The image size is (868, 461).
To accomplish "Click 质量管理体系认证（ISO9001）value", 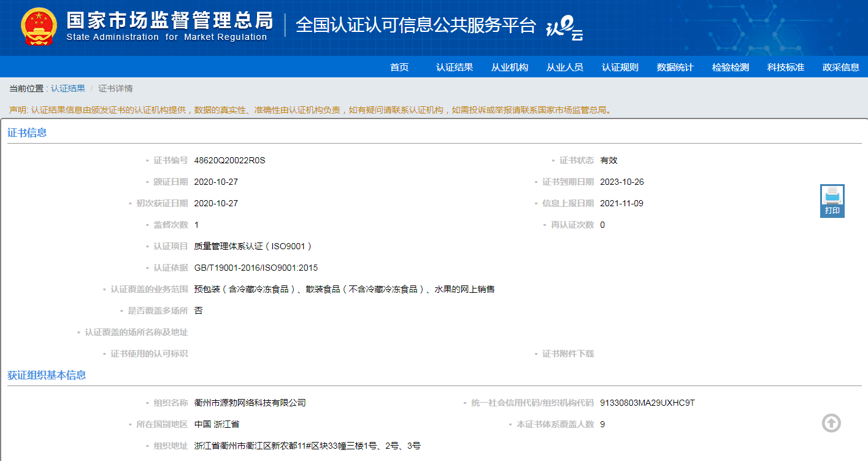I will click(253, 246).
